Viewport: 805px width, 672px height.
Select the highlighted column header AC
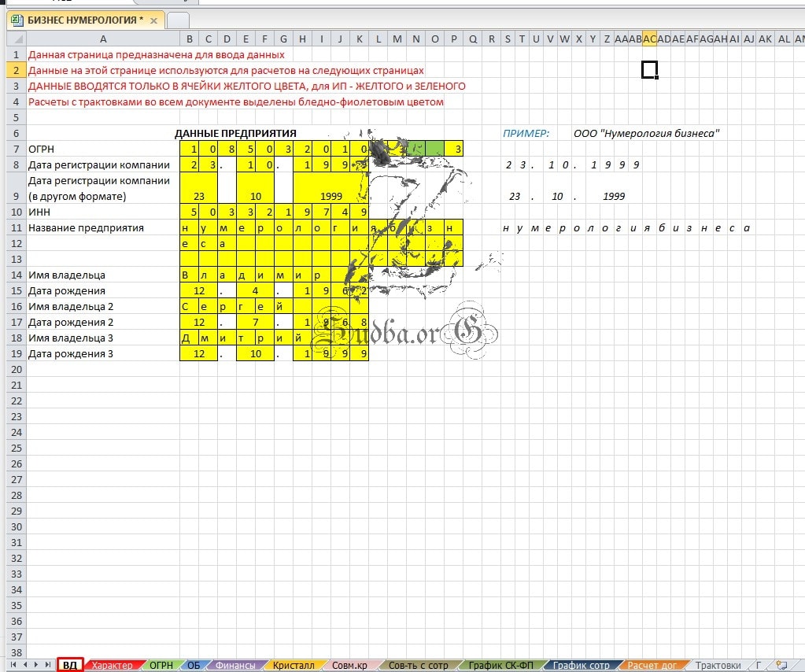pyautogui.click(x=649, y=39)
